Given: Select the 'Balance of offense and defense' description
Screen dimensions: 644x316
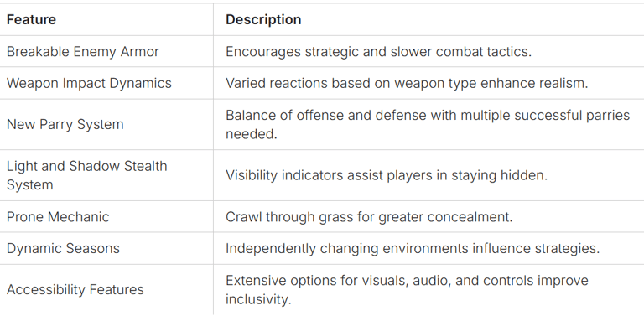Looking at the screenshot, I should (428, 124).
